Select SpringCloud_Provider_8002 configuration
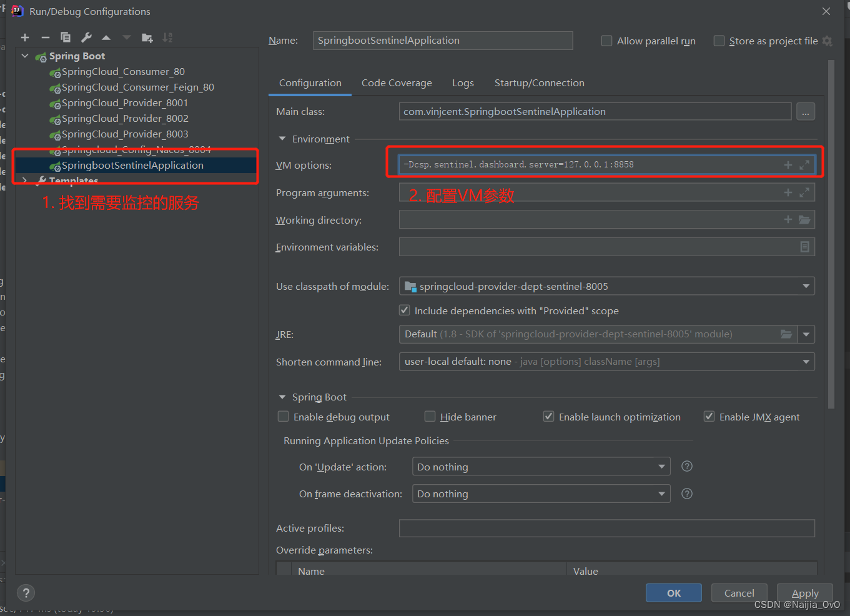This screenshot has width=850, height=616. coord(125,119)
